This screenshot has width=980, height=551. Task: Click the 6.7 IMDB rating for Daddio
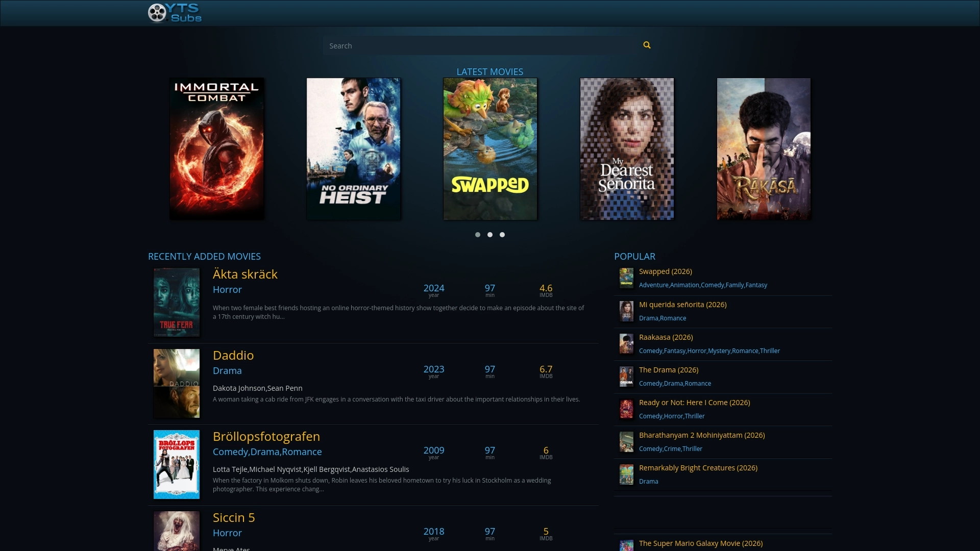pos(546,369)
